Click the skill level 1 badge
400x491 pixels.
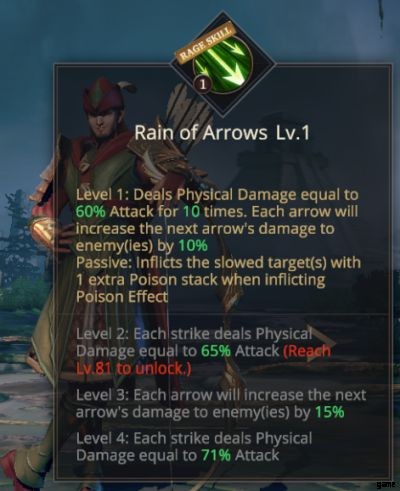202,85
